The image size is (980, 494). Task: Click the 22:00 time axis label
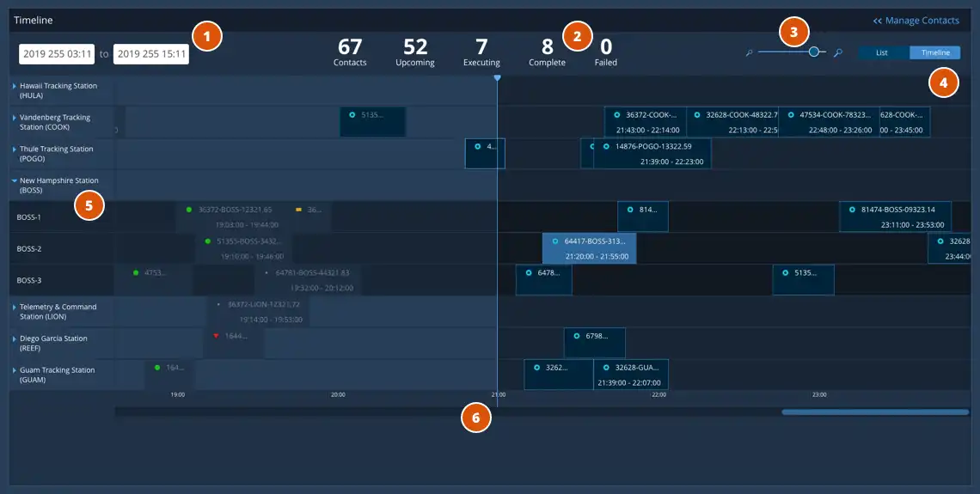point(658,394)
